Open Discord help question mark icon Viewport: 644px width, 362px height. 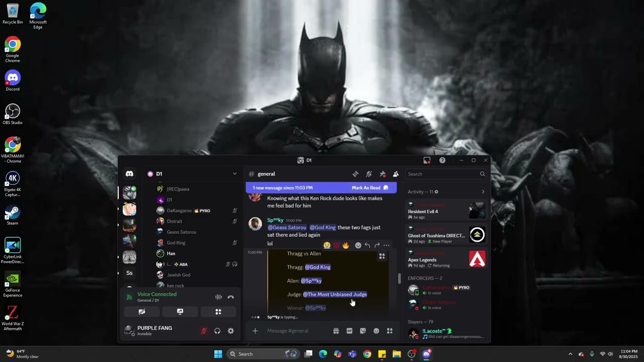[442, 160]
